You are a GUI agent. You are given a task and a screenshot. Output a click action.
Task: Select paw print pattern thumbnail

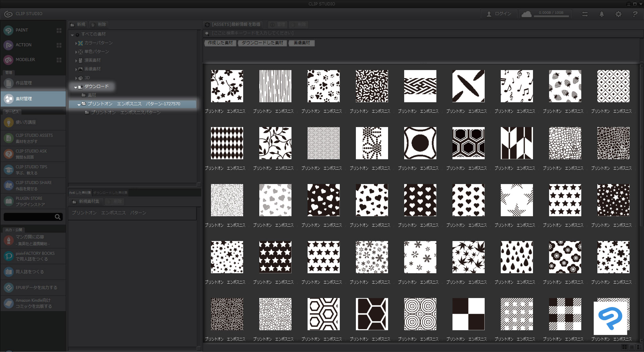point(324,86)
